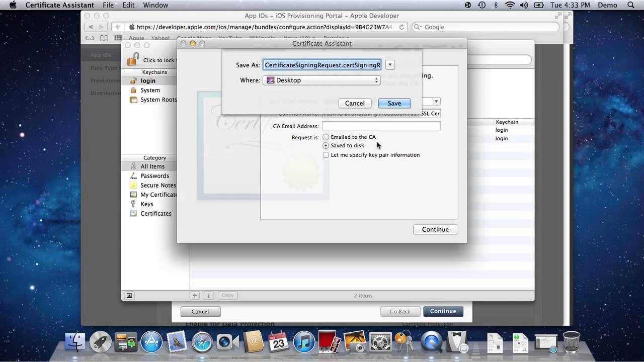Open Spotlight search in menu bar
644x362 pixels.
click(631, 5)
